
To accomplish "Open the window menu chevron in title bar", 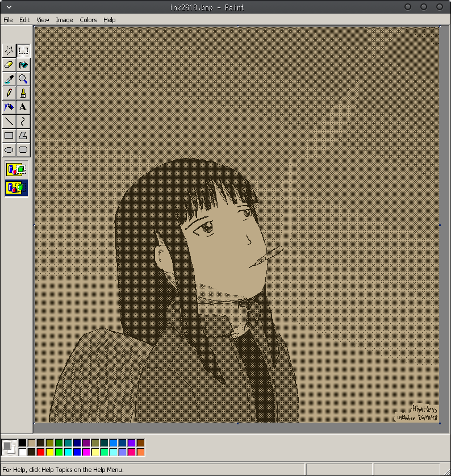I will point(9,7).
